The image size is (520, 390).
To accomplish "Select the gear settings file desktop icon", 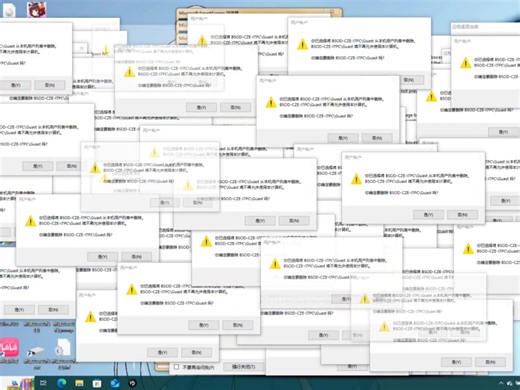I will [x=63, y=348].
